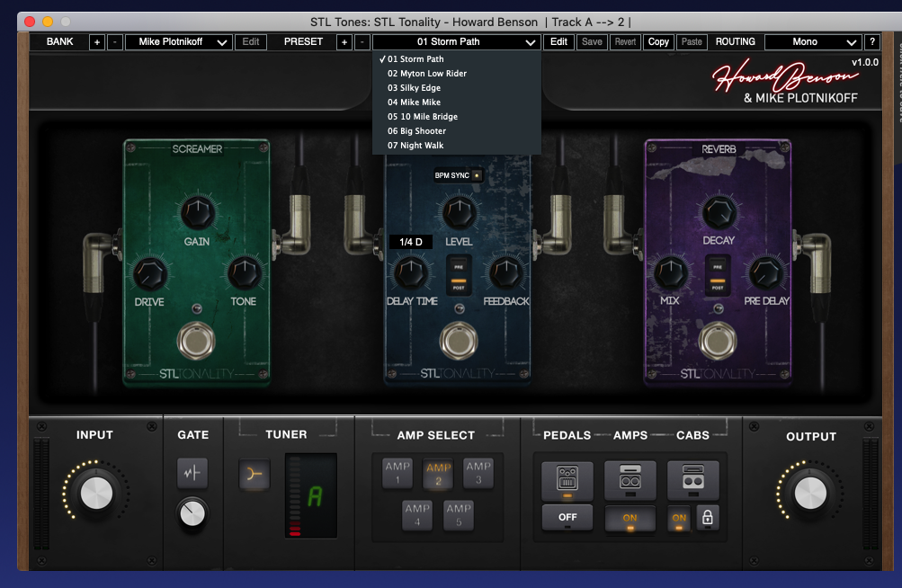Click the reverb DECAY knob
902x588 pixels.
tap(719, 212)
